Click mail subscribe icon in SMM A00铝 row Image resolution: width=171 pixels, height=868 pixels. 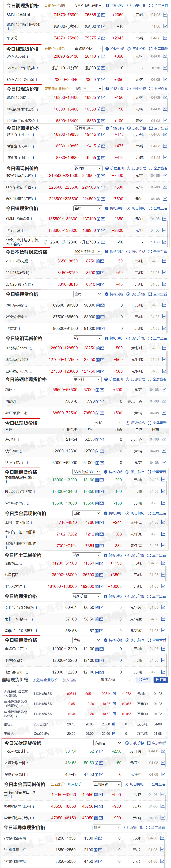point(103,57)
